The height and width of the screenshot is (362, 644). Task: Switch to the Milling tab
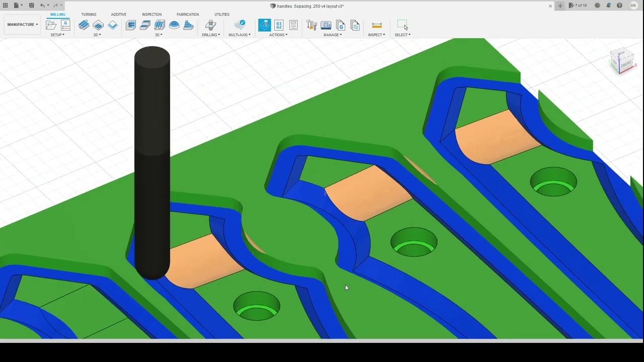click(58, 15)
